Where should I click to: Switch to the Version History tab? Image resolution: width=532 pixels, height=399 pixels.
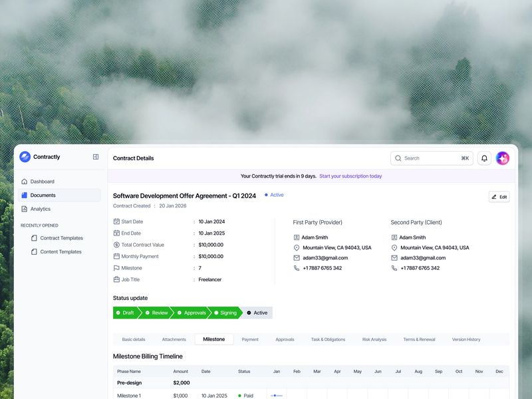(466, 339)
